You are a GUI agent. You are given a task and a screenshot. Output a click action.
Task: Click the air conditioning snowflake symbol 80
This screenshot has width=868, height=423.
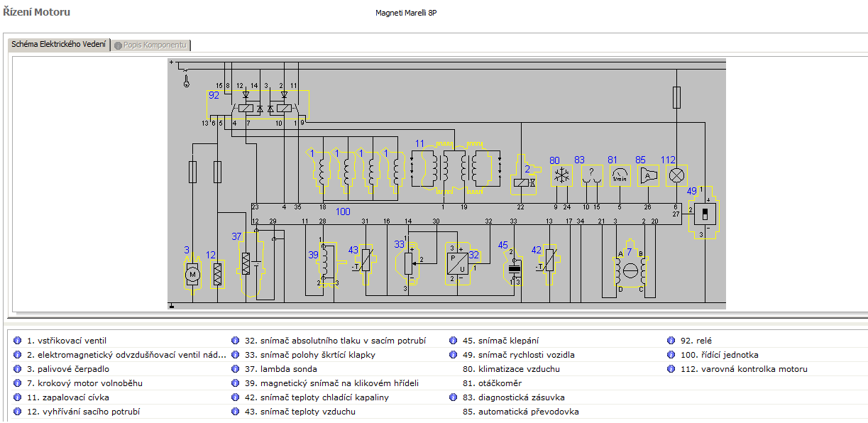pos(564,175)
